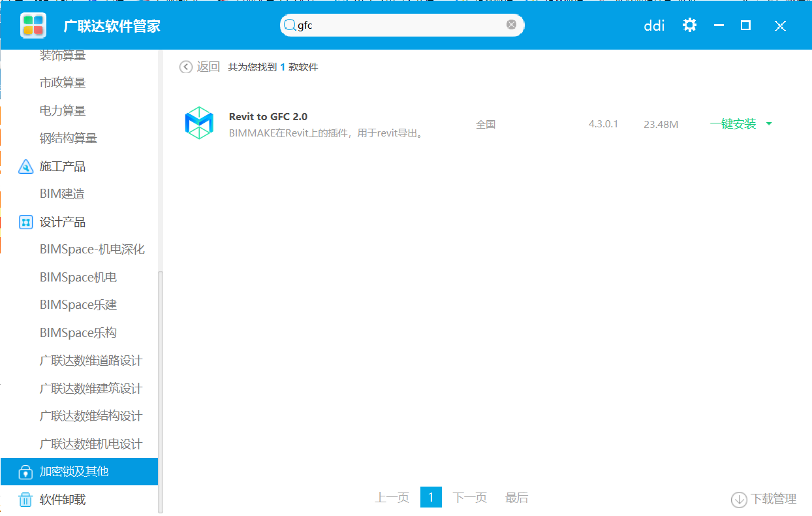
Task: Select BIMSpace-机电深化 in the sidebar
Action: tap(92, 250)
